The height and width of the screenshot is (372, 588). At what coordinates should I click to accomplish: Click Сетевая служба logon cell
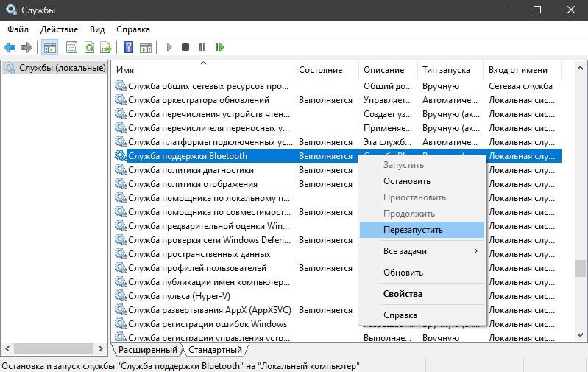point(520,86)
